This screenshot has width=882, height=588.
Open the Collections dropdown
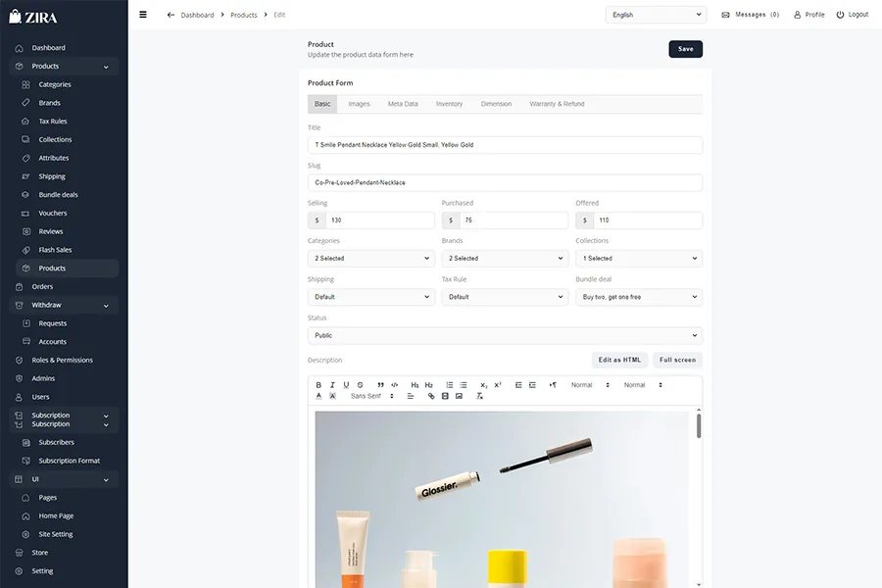[x=639, y=259]
